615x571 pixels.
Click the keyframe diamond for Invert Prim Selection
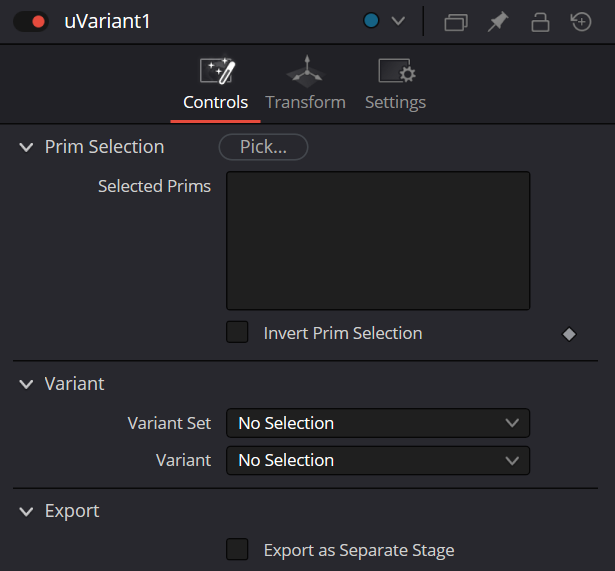tap(569, 334)
